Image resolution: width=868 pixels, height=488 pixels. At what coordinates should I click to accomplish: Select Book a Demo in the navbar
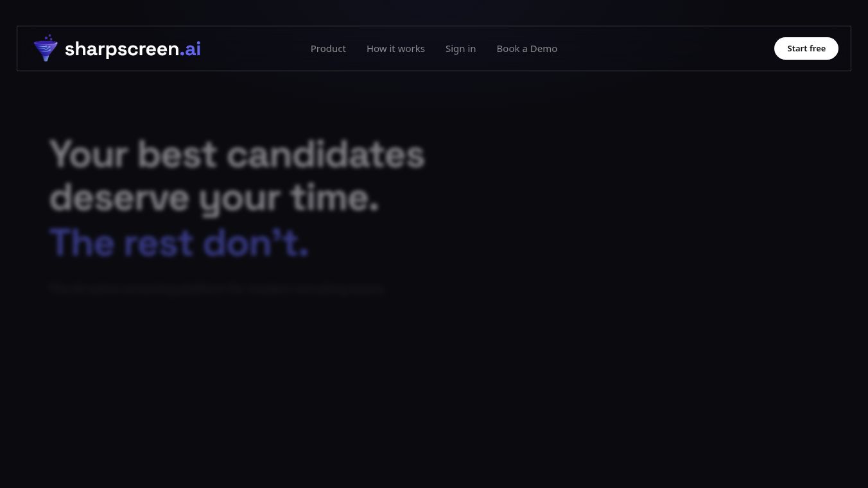526,49
